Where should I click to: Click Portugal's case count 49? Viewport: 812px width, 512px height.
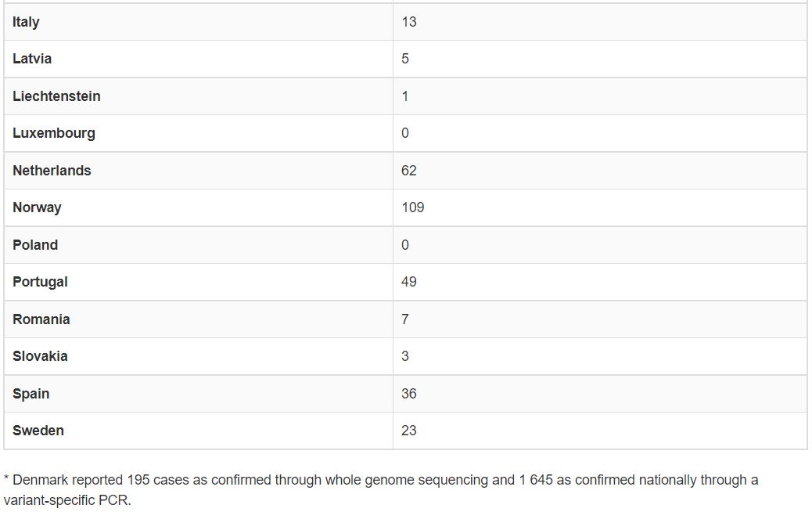click(409, 282)
